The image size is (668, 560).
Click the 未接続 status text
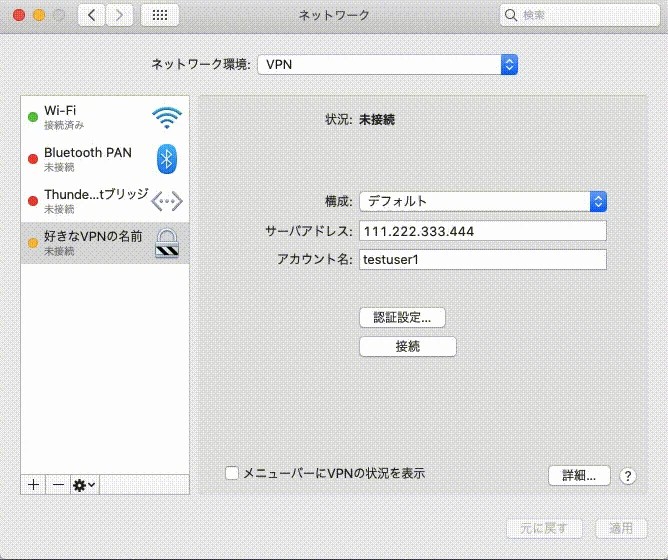click(377, 120)
